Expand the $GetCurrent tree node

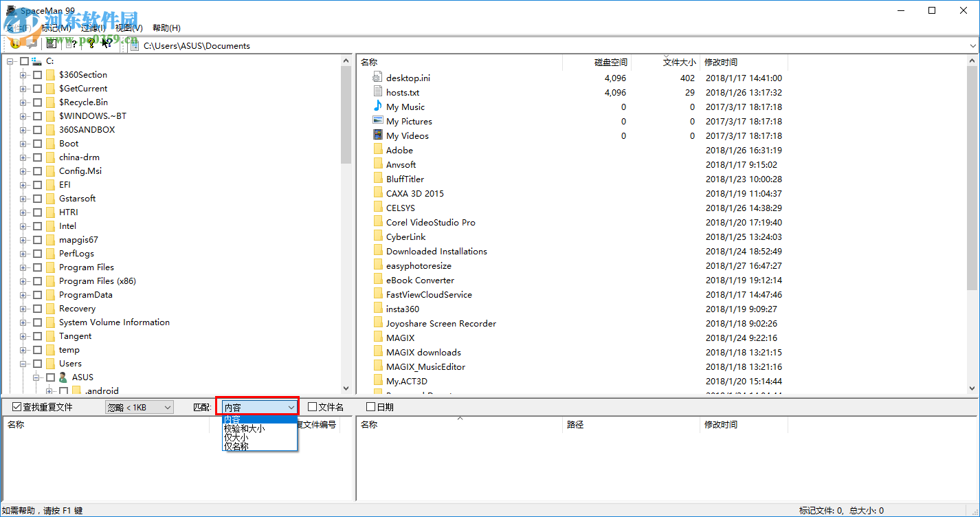point(23,89)
